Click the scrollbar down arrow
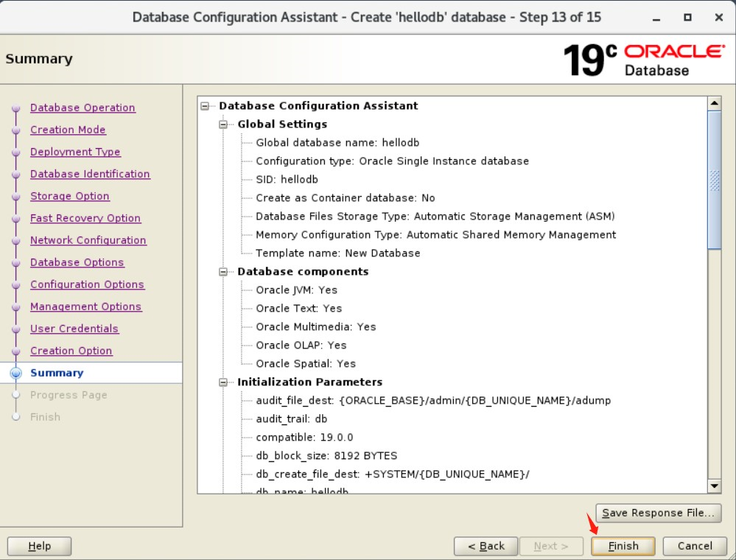Screen dimensions: 736x560 [714, 486]
